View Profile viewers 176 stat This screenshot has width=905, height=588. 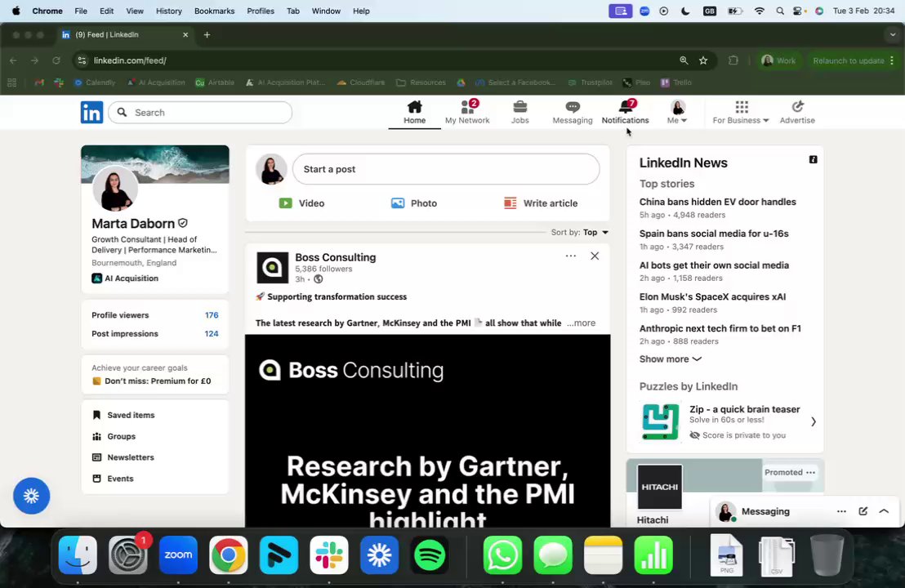point(154,315)
